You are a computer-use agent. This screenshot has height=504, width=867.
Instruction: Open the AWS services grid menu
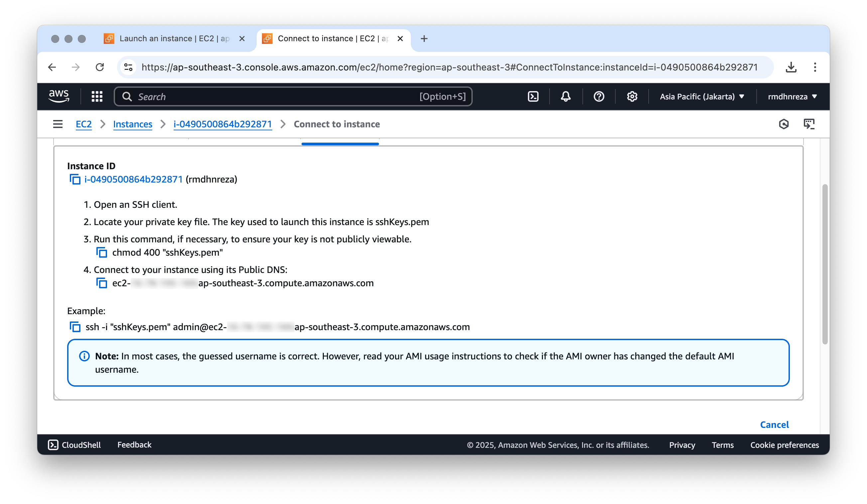97,97
